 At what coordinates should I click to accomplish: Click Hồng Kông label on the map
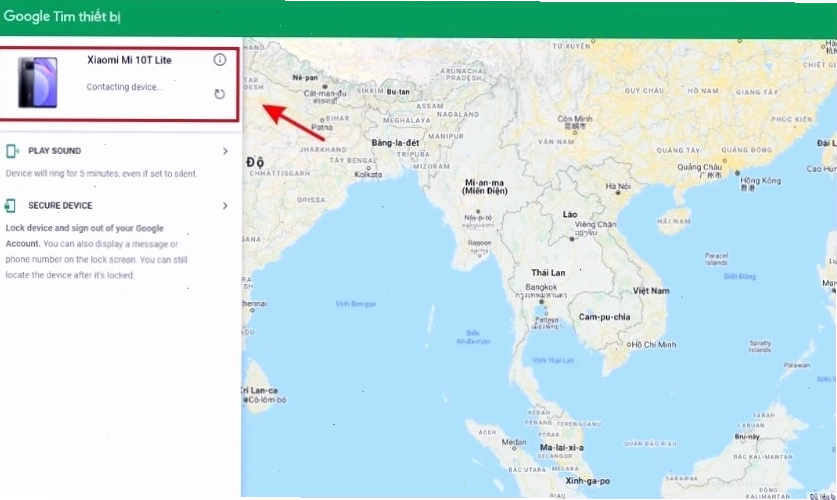[760, 181]
